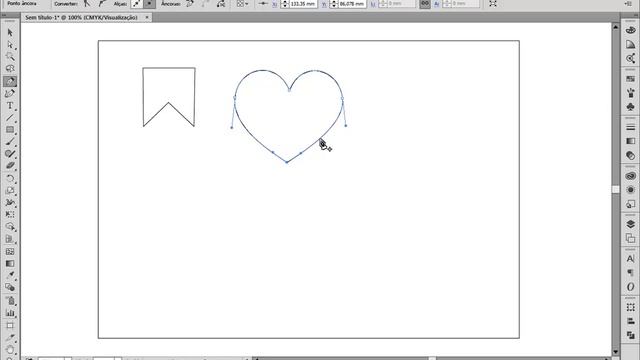Select the Selection (black arrow) tool
This screenshot has width=640, height=360.
[10, 33]
